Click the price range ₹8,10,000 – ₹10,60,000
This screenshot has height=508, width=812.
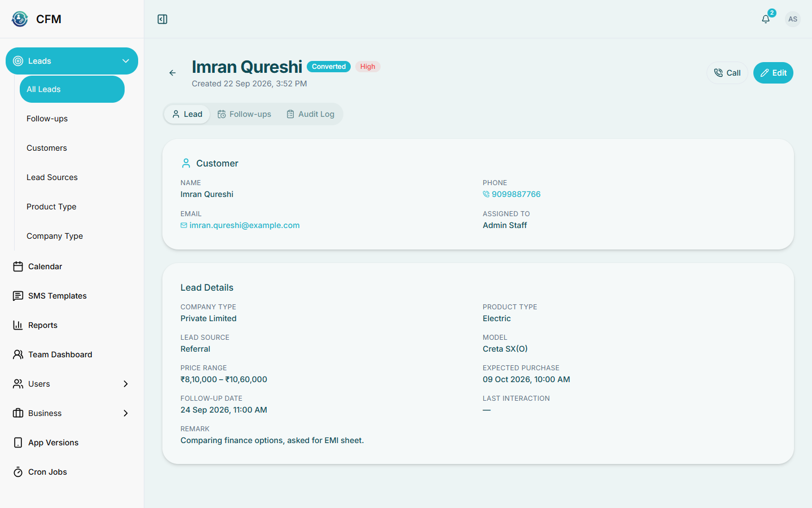(224, 379)
